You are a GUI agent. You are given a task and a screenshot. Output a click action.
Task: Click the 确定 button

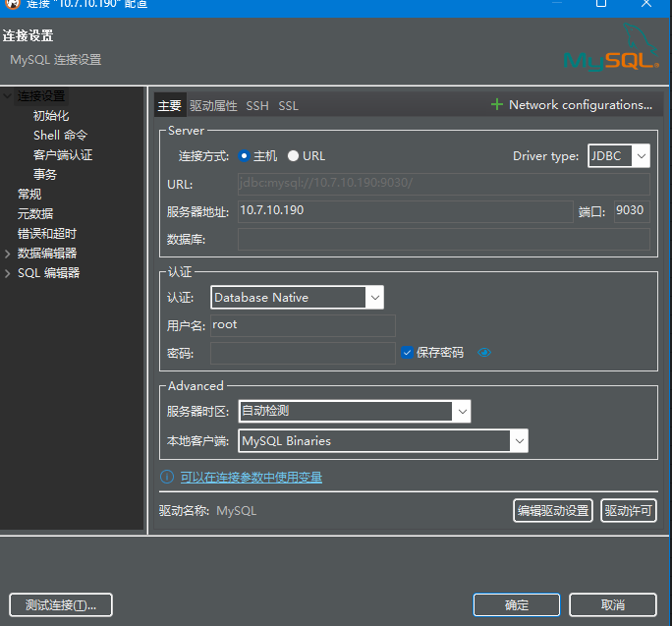point(517,605)
